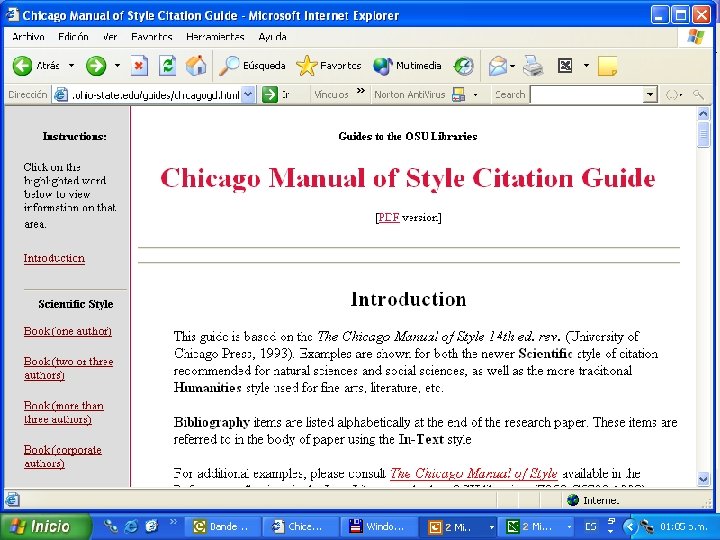Click the ES language bar indicator
The height and width of the screenshot is (540, 720).
(591, 527)
